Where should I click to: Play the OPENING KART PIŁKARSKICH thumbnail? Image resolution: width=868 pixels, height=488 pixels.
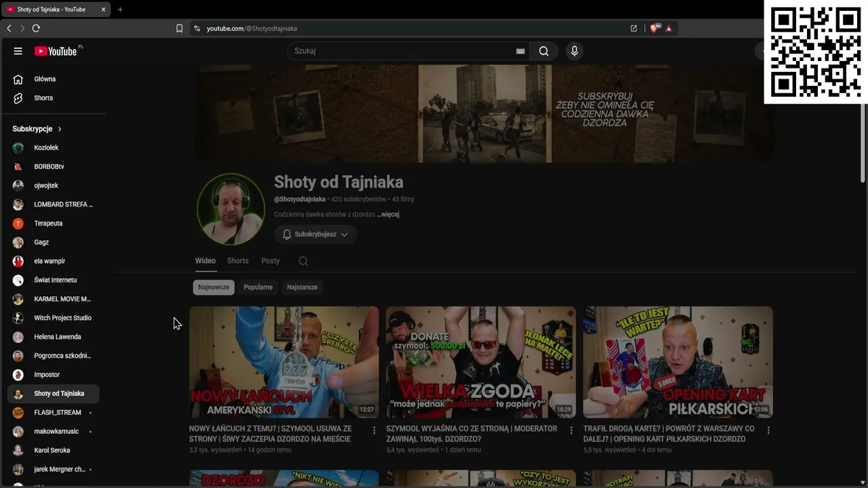678,362
